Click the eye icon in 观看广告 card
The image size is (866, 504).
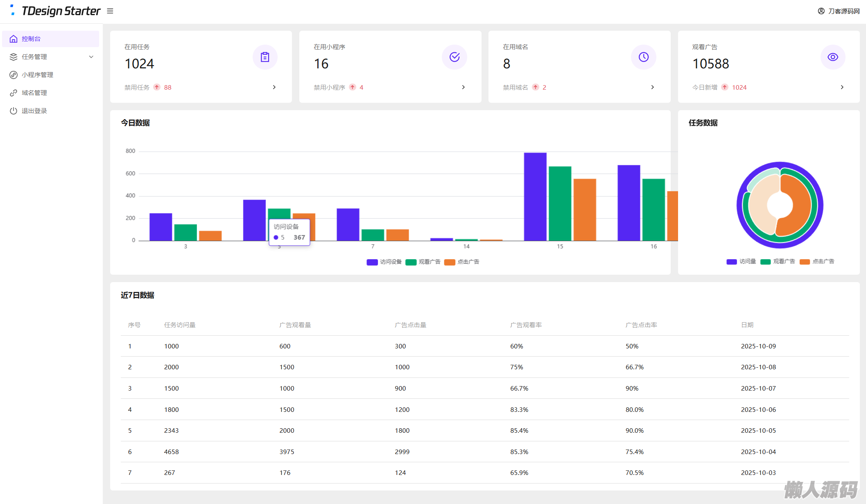point(832,57)
